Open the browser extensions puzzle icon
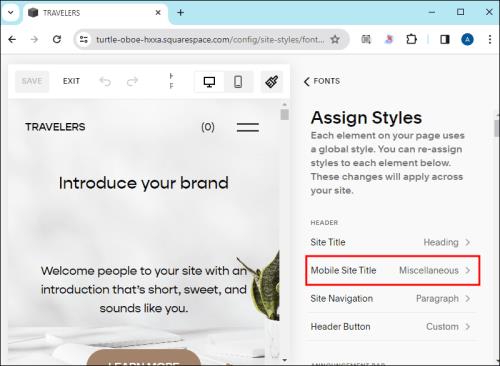 411,40
